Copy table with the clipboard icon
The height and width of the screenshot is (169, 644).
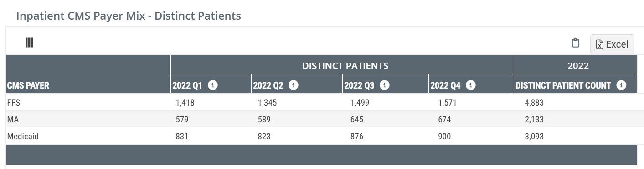[x=576, y=43]
